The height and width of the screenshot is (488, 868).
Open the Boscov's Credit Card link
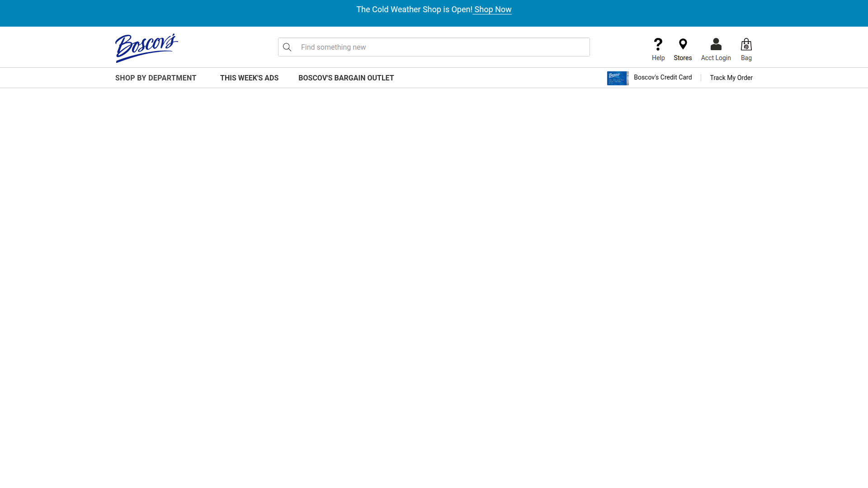(x=662, y=77)
